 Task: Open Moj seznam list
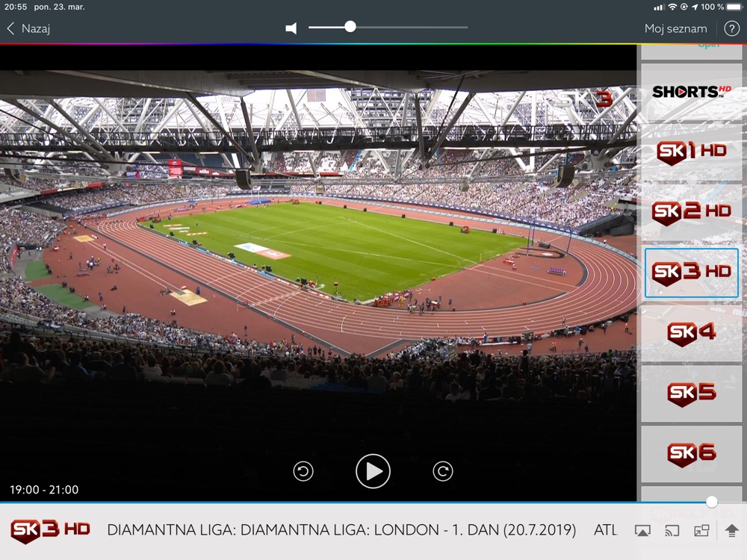pyautogui.click(x=675, y=28)
